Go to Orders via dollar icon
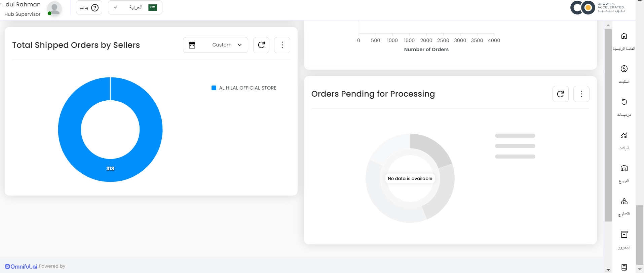 pos(624,69)
